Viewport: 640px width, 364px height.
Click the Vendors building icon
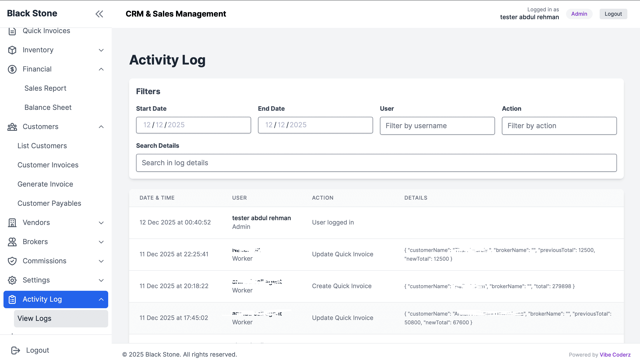12,223
